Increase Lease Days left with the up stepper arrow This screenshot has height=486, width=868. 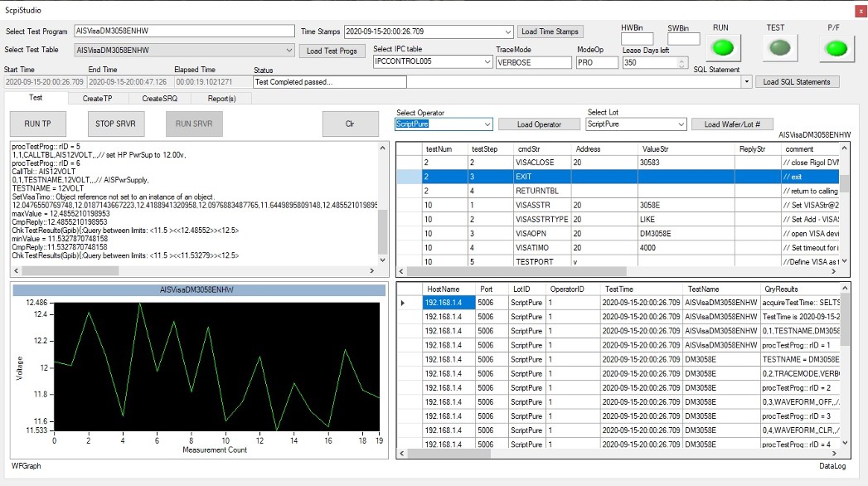point(682,60)
